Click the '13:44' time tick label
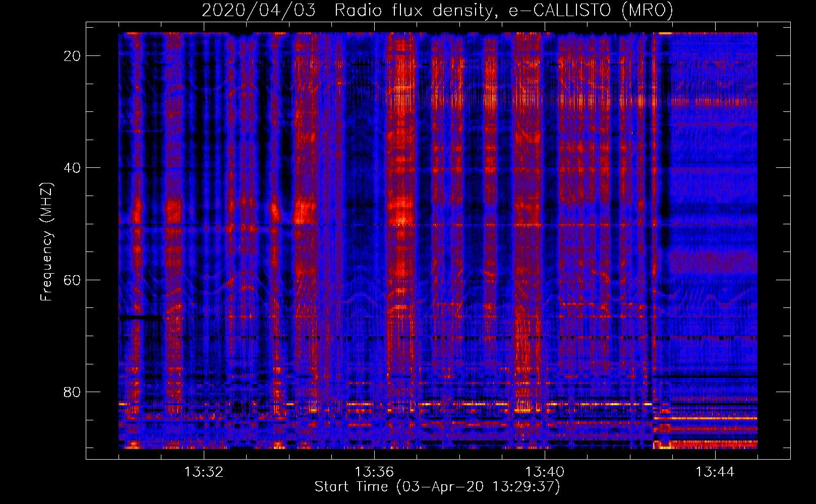The height and width of the screenshot is (504, 816). tap(715, 472)
